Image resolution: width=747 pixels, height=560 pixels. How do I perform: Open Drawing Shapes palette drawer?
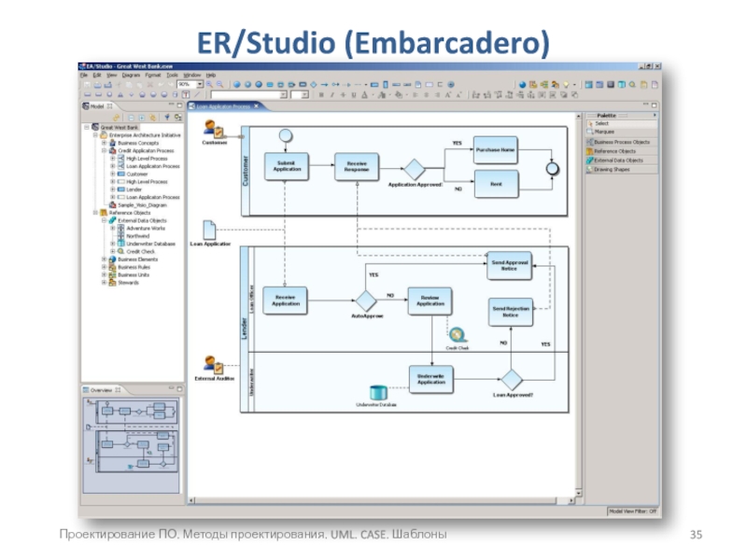coord(622,170)
